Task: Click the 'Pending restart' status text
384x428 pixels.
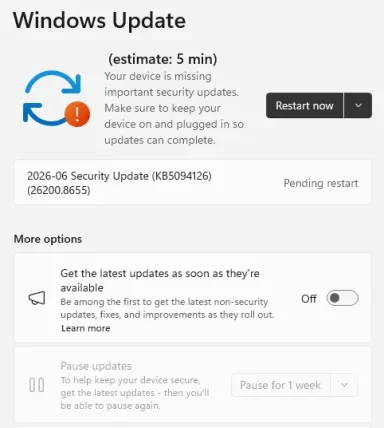Action: point(321,183)
